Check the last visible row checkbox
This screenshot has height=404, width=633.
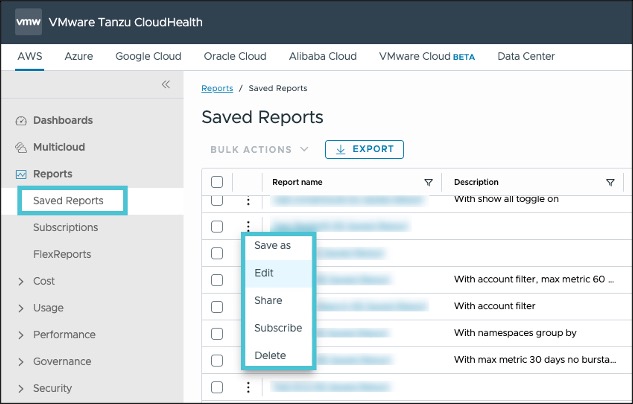point(217,387)
